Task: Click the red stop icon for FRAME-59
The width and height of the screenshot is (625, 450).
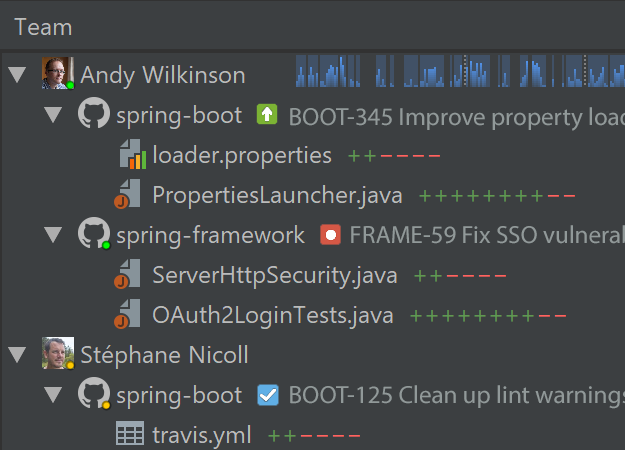Action: coord(330,235)
